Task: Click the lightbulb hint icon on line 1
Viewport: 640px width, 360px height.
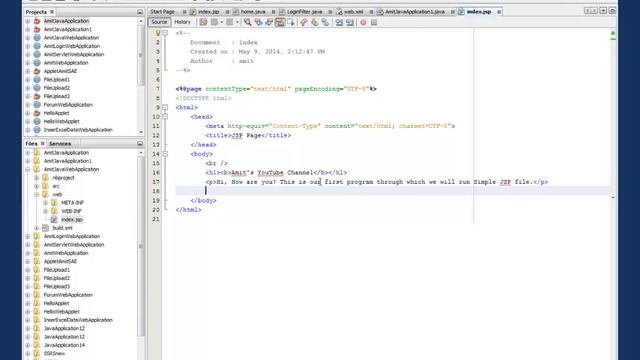Action: click(158, 33)
